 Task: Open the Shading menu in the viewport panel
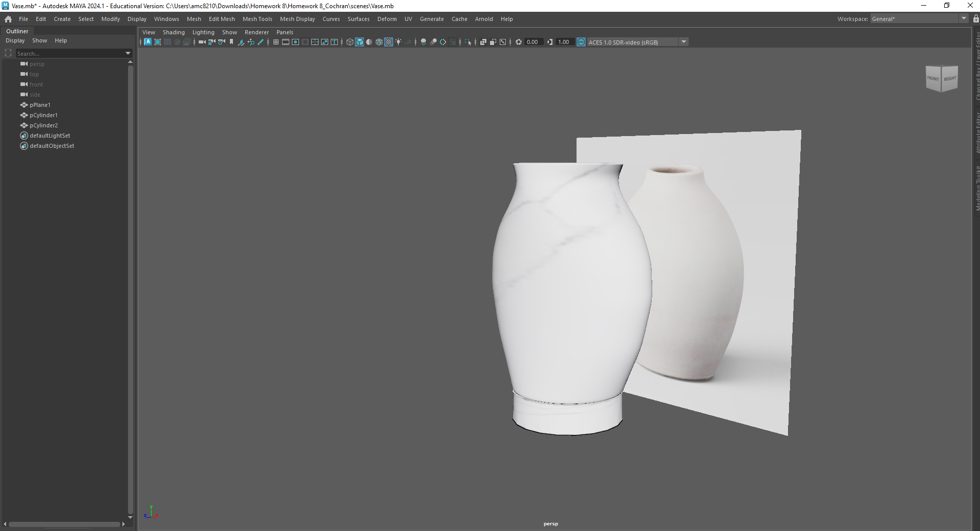174,32
